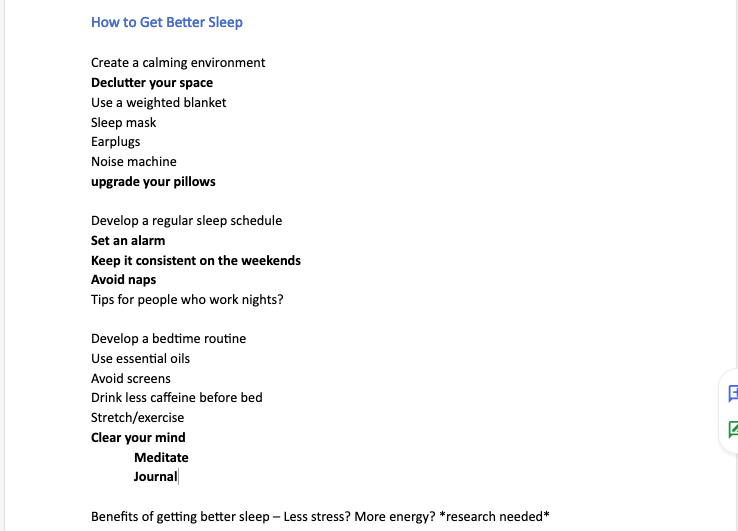This screenshot has width=738, height=531.
Task: Click on 'Use a weighted blanket' text
Action: tap(159, 103)
